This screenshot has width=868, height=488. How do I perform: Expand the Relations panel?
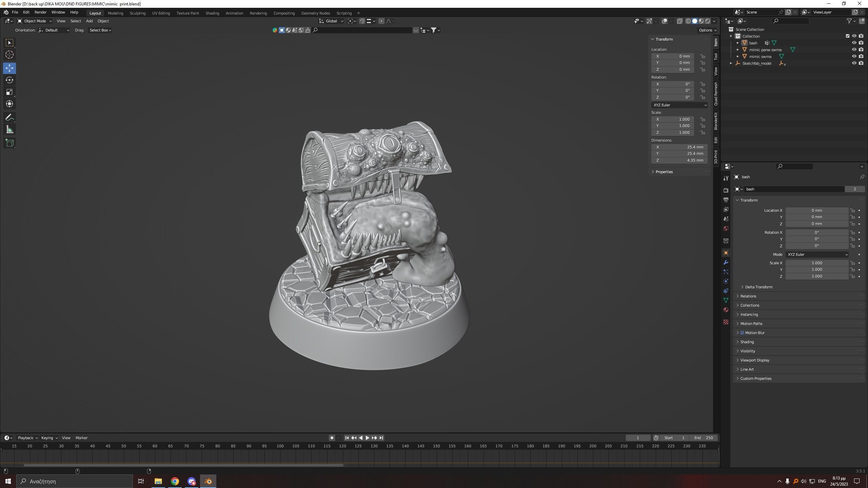click(x=748, y=296)
